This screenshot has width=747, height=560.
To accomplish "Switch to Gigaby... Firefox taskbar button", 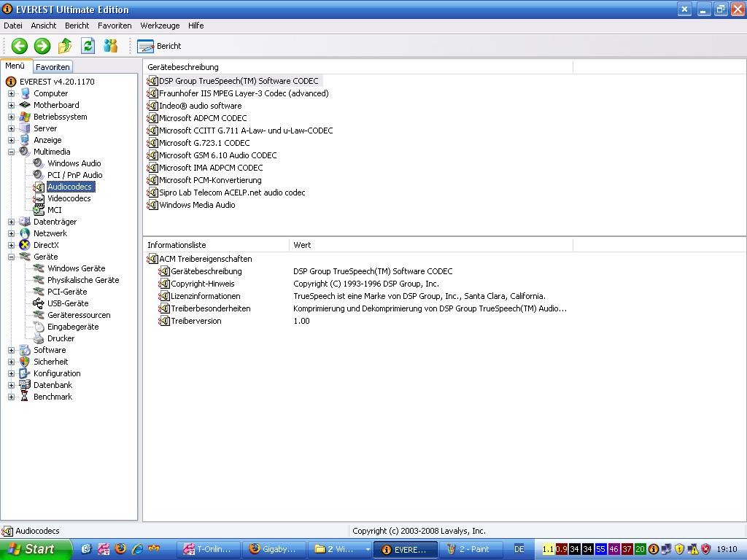I will point(274,550).
